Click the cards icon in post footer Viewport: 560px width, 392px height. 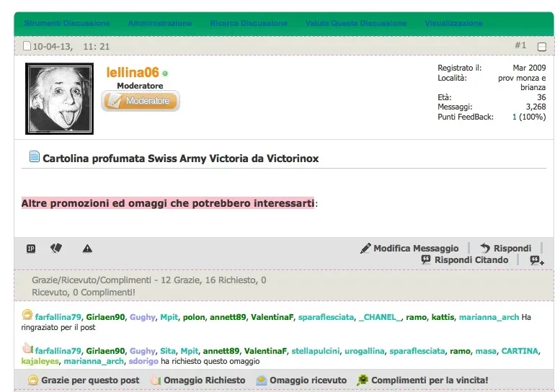click(x=56, y=248)
